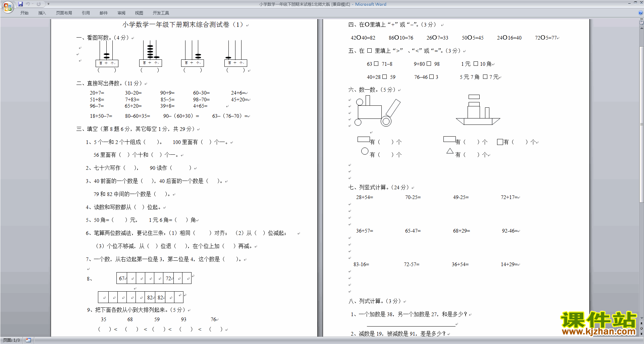The width and height of the screenshot is (644, 344).
Task: Click the Redo icon in quick access toolbar
Action: coord(39,4)
